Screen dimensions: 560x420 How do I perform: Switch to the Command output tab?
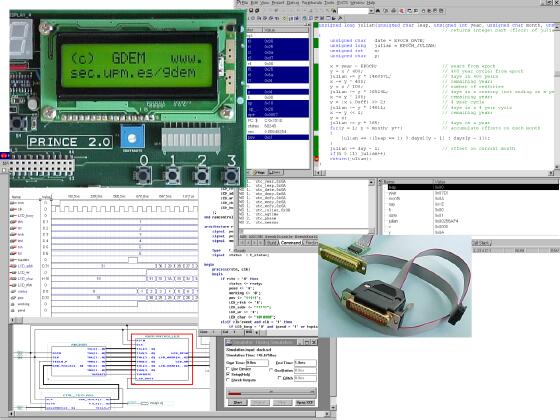(x=291, y=242)
